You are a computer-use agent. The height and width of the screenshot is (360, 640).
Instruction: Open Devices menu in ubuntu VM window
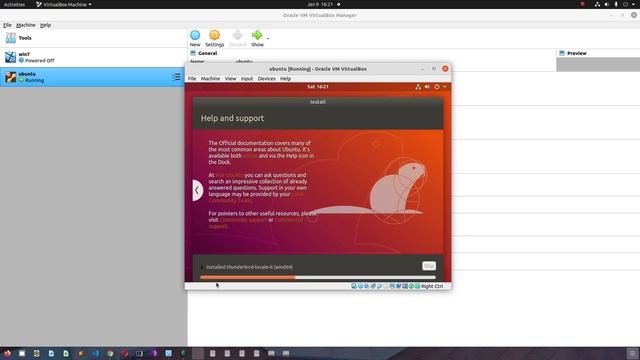click(x=267, y=78)
